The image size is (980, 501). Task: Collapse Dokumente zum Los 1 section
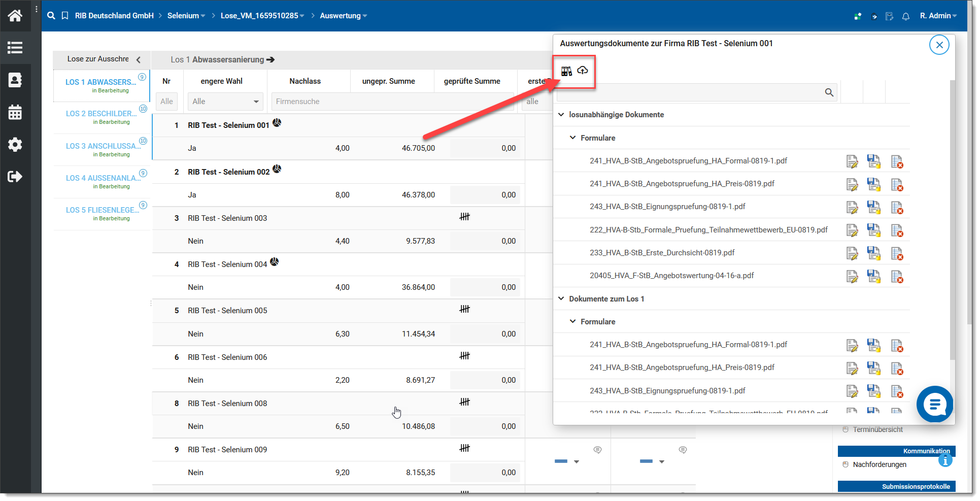(x=561, y=298)
